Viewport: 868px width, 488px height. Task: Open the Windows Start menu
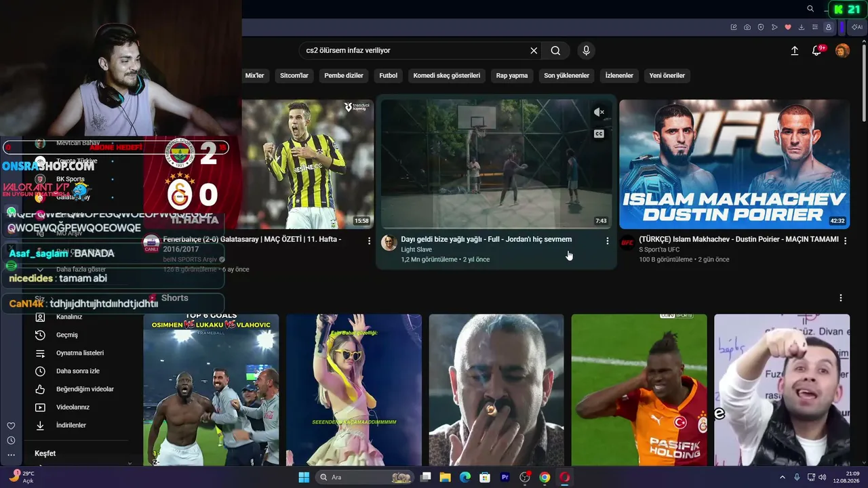[x=304, y=477]
